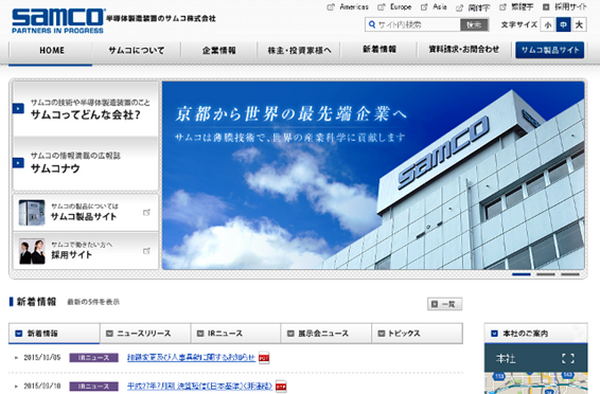Click the Samco logo in header
Screen dimensions: 600x394
[58, 21]
